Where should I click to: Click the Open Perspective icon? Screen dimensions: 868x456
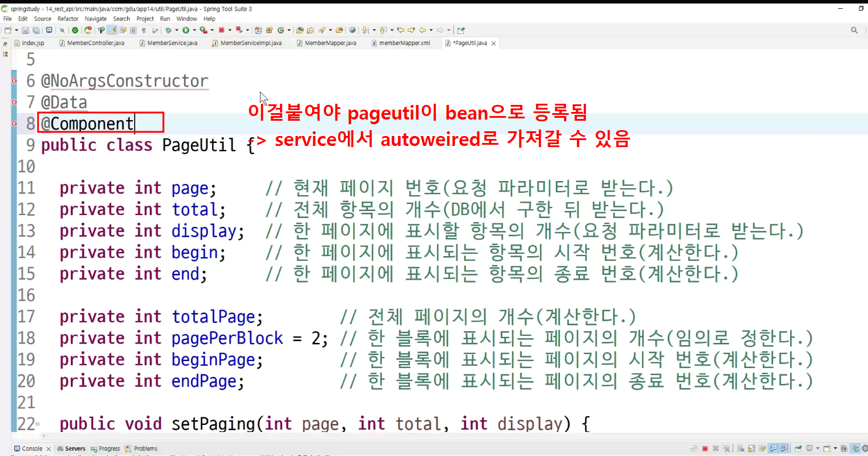point(461,30)
